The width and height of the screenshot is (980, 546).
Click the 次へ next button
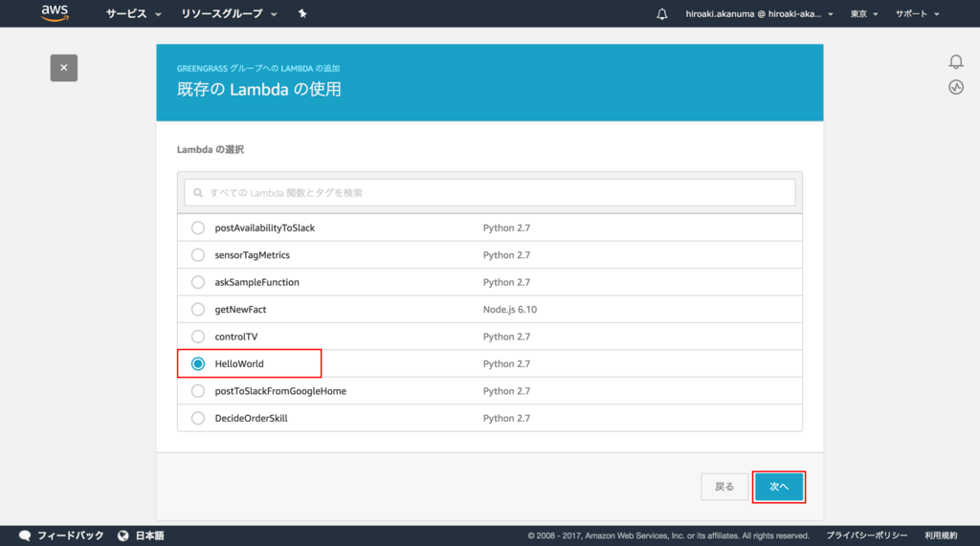(x=779, y=487)
